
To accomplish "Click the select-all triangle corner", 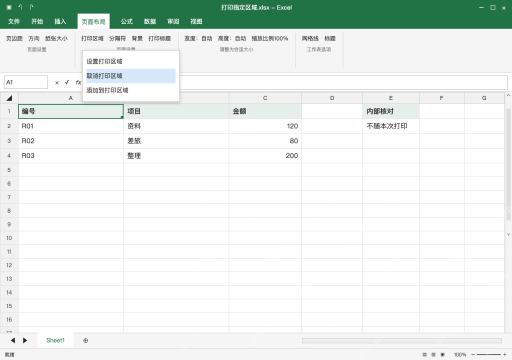I will [x=9, y=98].
